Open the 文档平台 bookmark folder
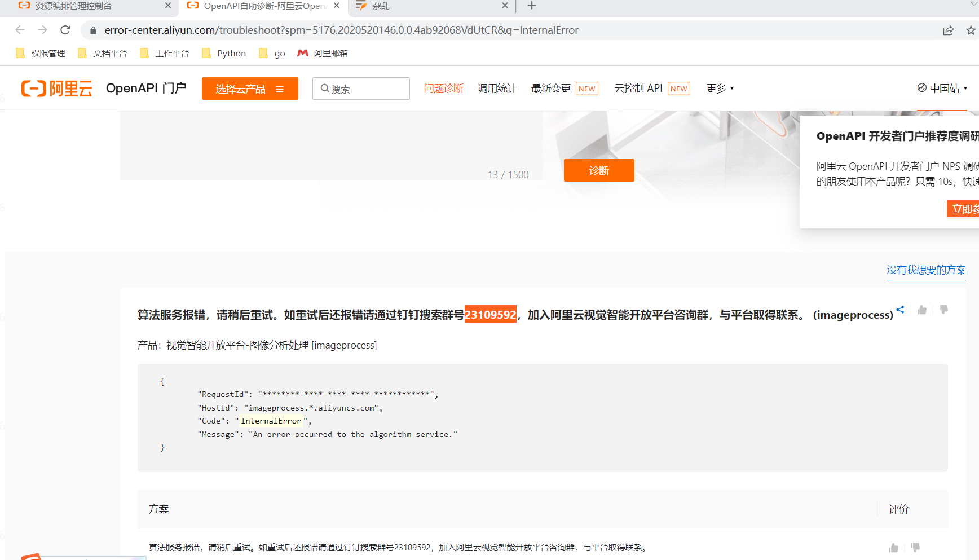This screenshot has width=979, height=560. pos(103,53)
